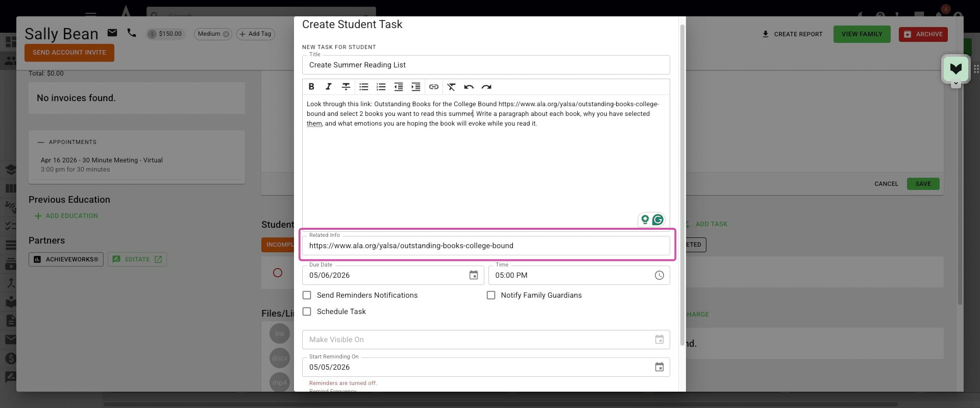Open Start Reminding On calendar picker
Screen dimensions: 980x408
(x=659, y=367)
